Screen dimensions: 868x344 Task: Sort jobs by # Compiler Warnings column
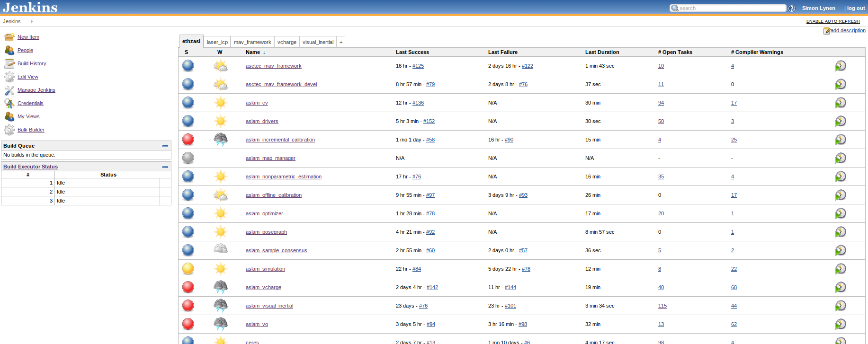(x=757, y=52)
